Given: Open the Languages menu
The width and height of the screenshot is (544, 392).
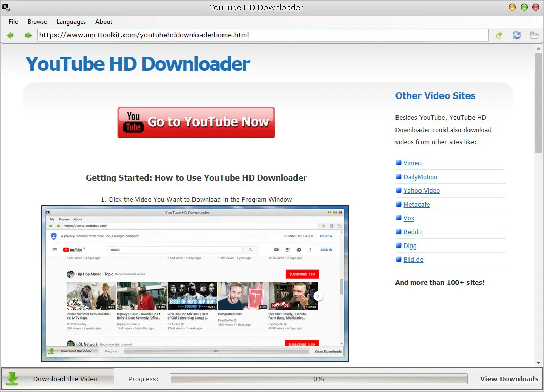Looking at the screenshot, I should coord(71,22).
